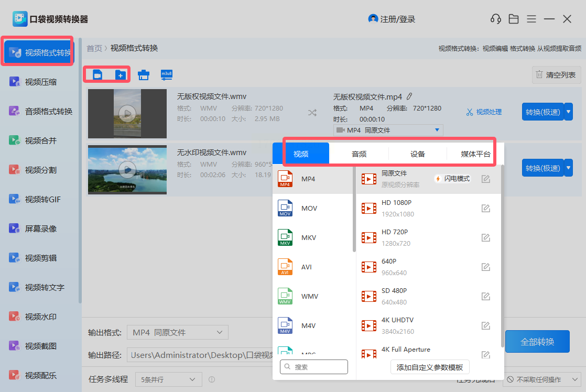This screenshot has height=392, width=586.
Task: Open the toolbox icon in toolbar
Action: point(144,75)
